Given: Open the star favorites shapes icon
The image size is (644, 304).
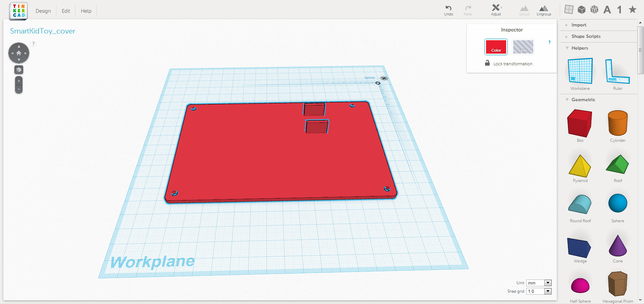Looking at the screenshot, I should tap(633, 9).
